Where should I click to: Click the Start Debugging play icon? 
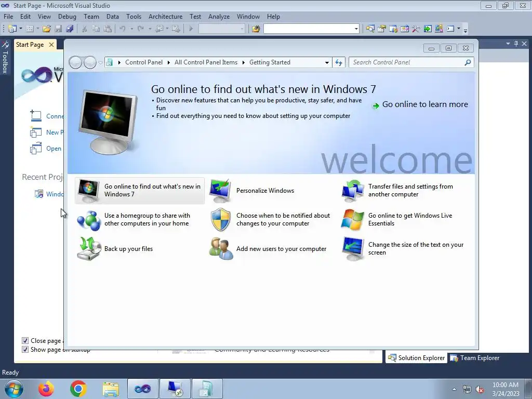191,29
